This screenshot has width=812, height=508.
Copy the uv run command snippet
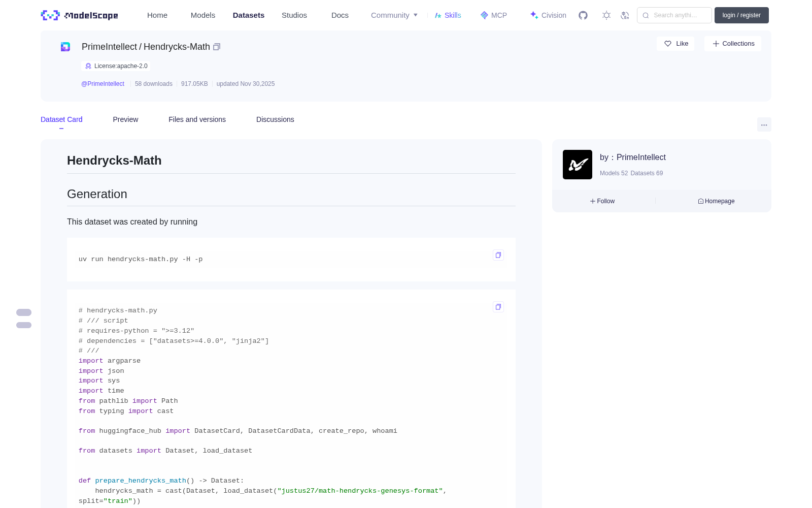(x=498, y=255)
